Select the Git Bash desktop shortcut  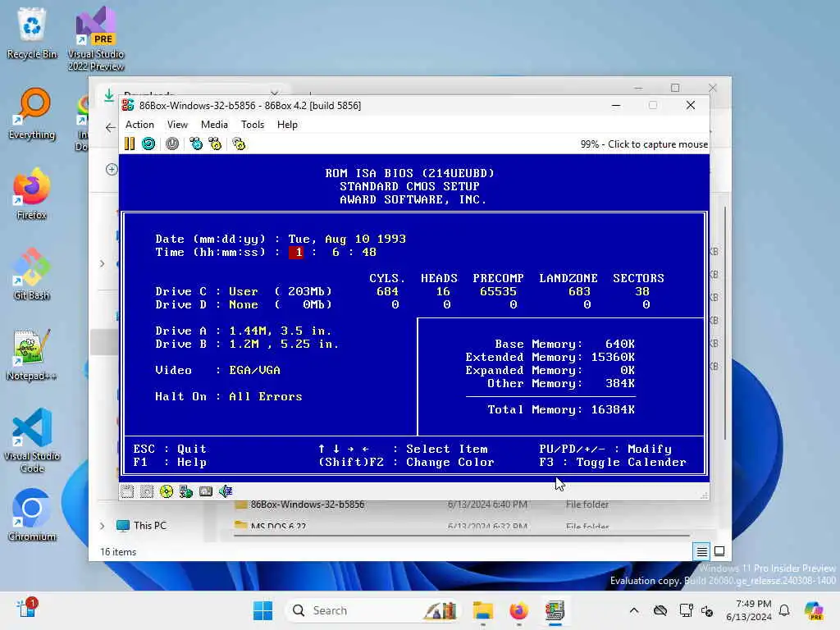click(x=32, y=274)
